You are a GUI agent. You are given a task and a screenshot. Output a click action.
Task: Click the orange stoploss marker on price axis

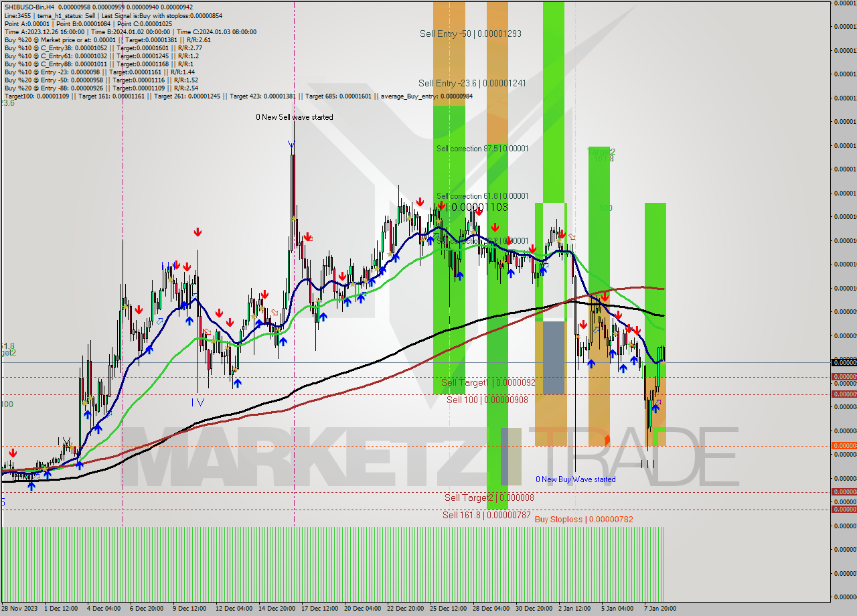[x=844, y=446]
